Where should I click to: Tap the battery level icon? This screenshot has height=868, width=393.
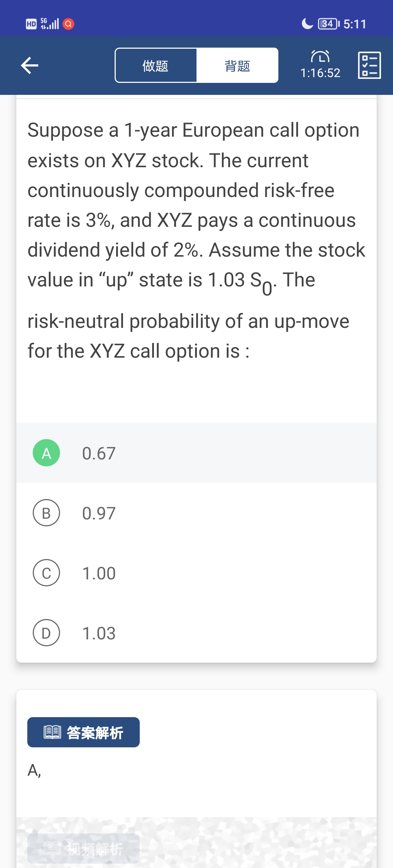pos(328,24)
